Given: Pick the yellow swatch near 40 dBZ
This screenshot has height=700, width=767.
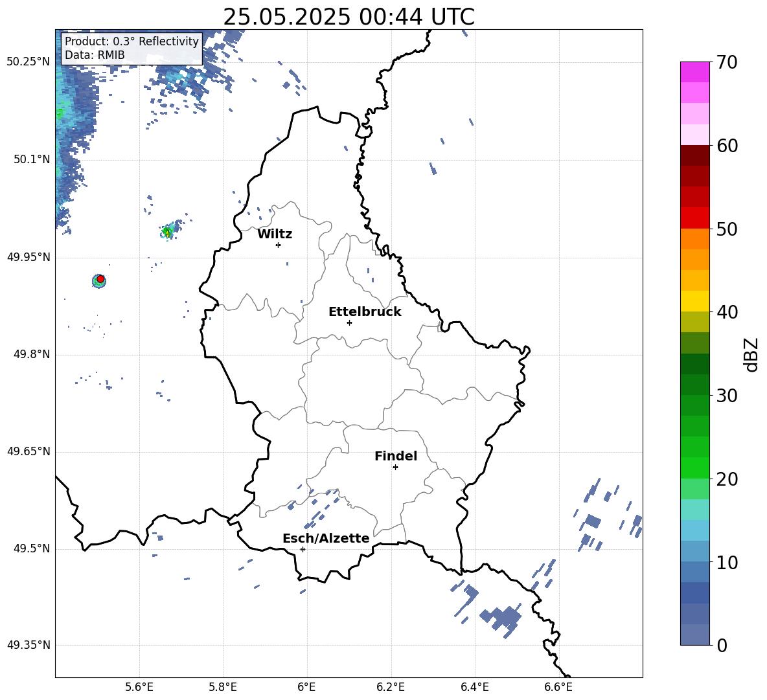Looking at the screenshot, I should pyautogui.click(x=695, y=301).
